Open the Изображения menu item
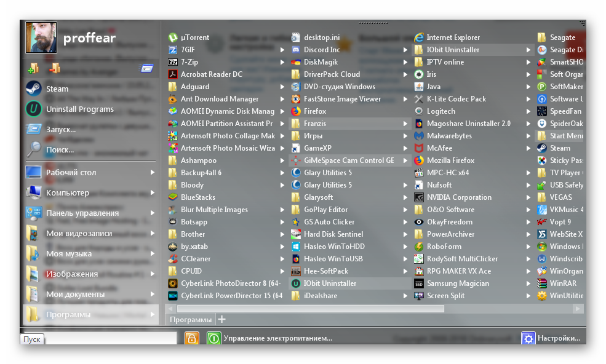Viewport: 606px width, 364px height. [91, 274]
